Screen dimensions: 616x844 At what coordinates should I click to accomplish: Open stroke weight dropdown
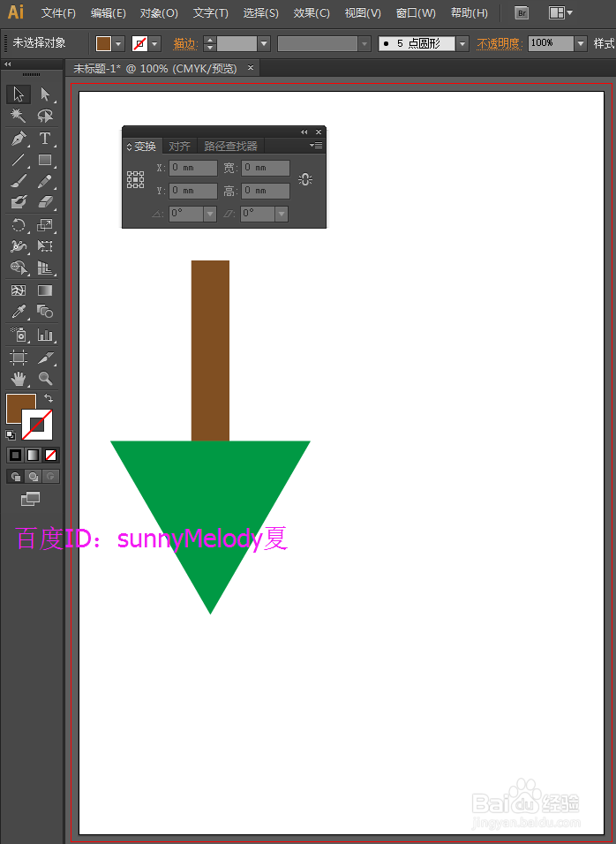[264, 43]
